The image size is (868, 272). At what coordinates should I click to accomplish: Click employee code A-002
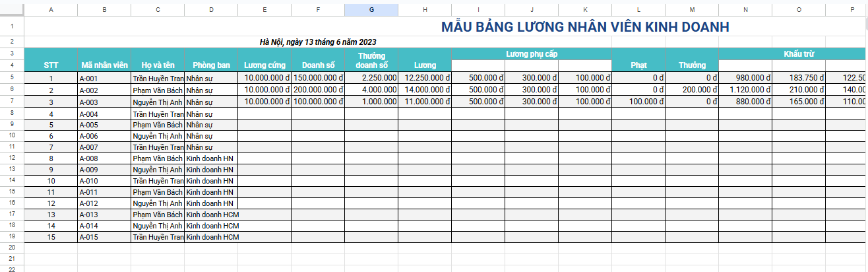[104, 90]
